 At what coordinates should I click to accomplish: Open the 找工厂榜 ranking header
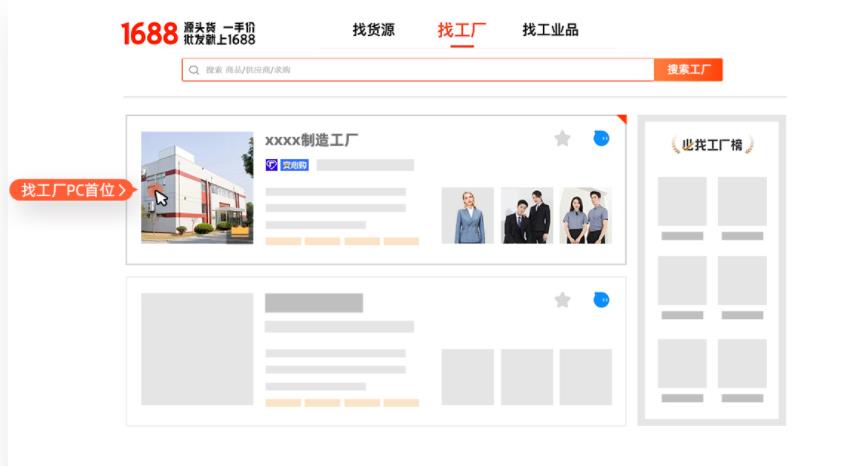point(711,146)
